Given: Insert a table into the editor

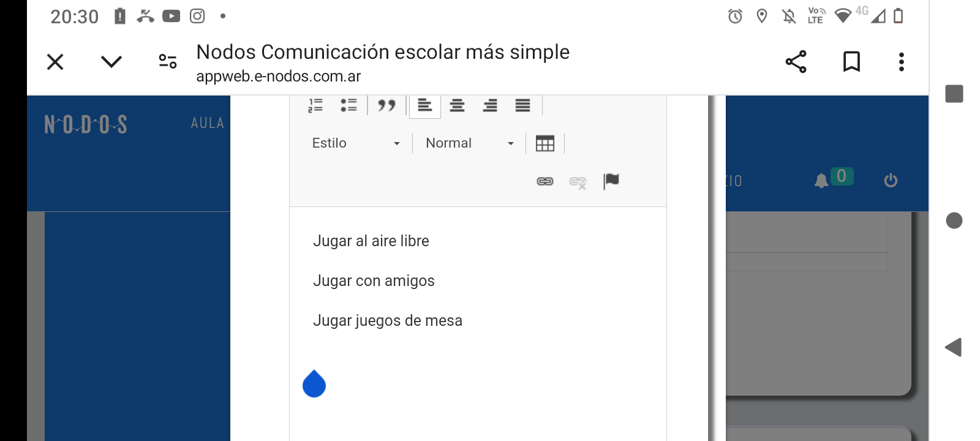Looking at the screenshot, I should tap(545, 143).
